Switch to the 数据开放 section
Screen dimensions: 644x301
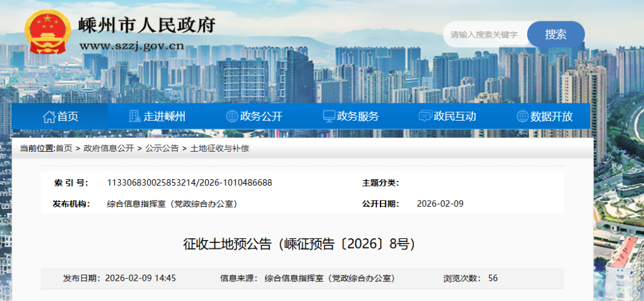(552, 116)
